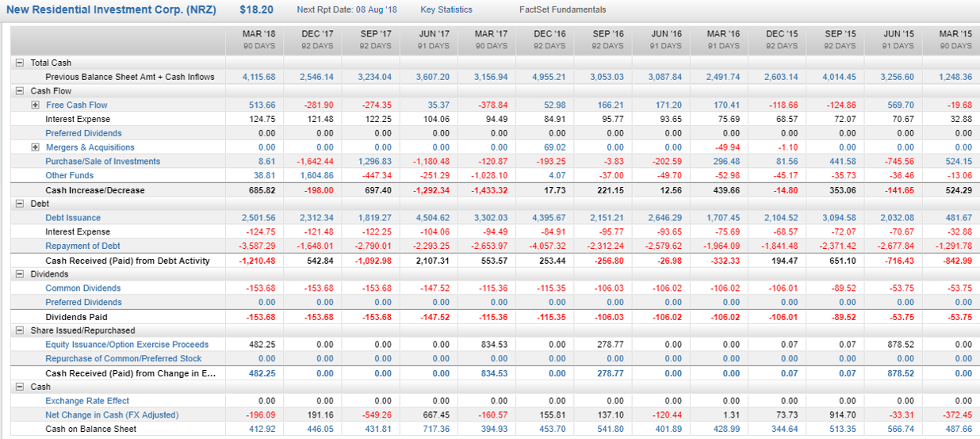Collapse the Cash Flow section
980x439 pixels.
pos(19,91)
